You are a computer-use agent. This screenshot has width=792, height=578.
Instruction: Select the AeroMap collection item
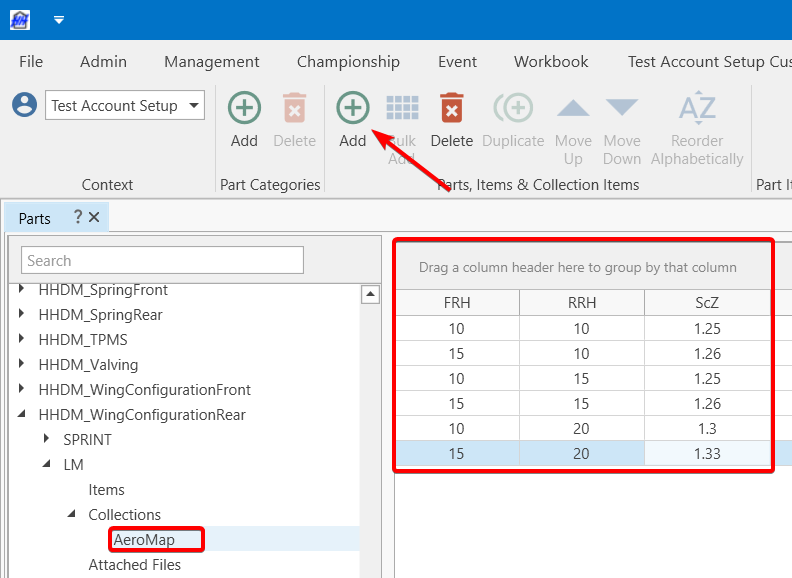pyautogui.click(x=144, y=540)
